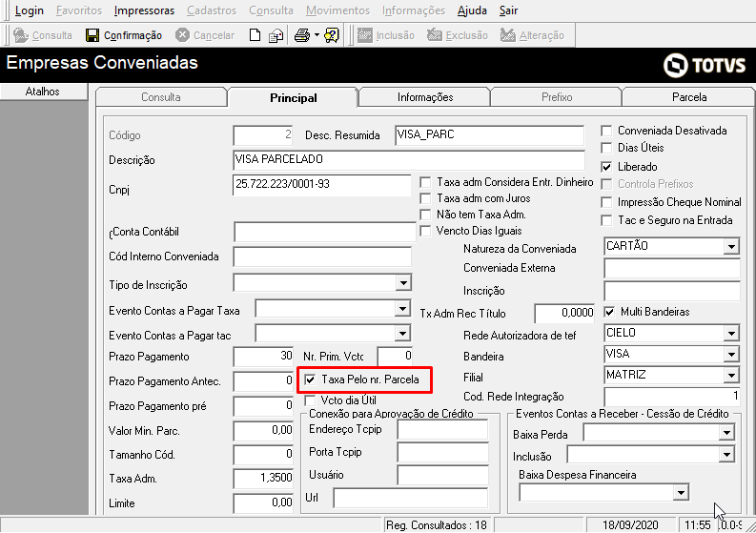
Task: Open the Baixa Perda dropdown
Action: pyautogui.click(x=726, y=433)
